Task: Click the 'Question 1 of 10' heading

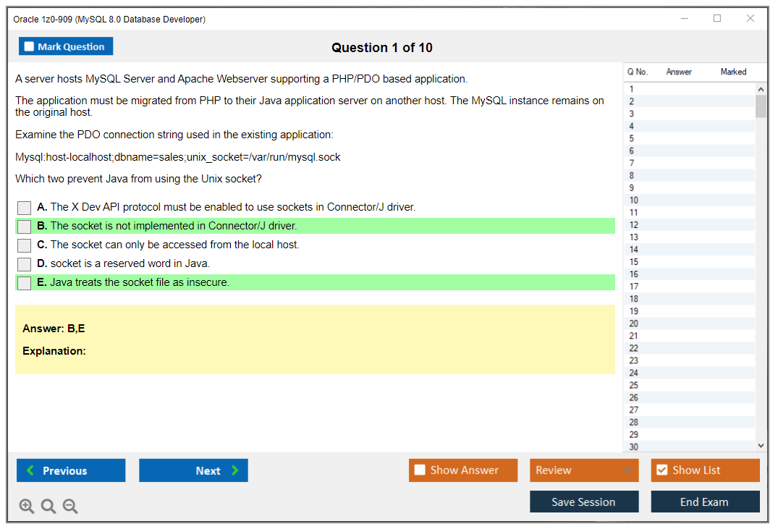Action: point(382,48)
